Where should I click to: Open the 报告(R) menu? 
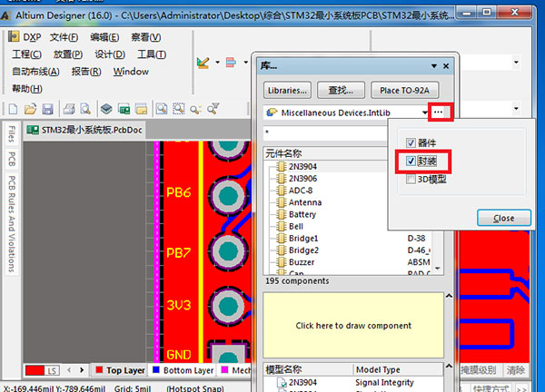86,72
